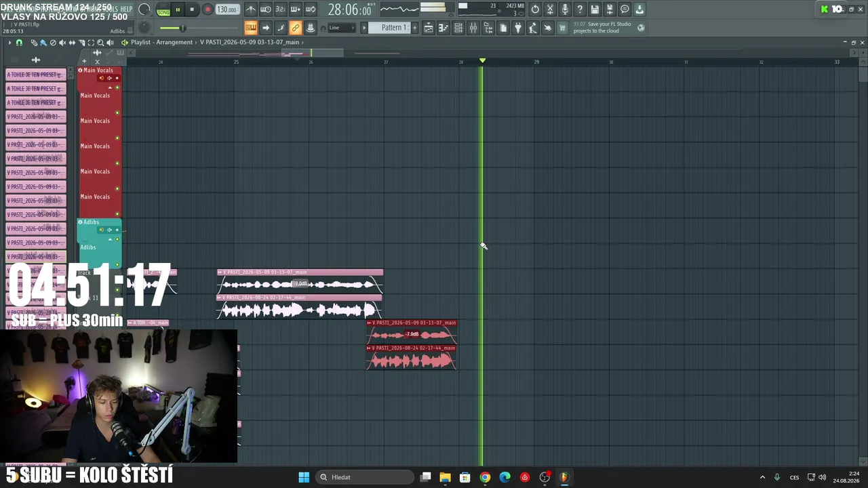This screenshot has width=868, height=488.
Task: Open the shopping cart icon
Action: (x=562, y=28)
